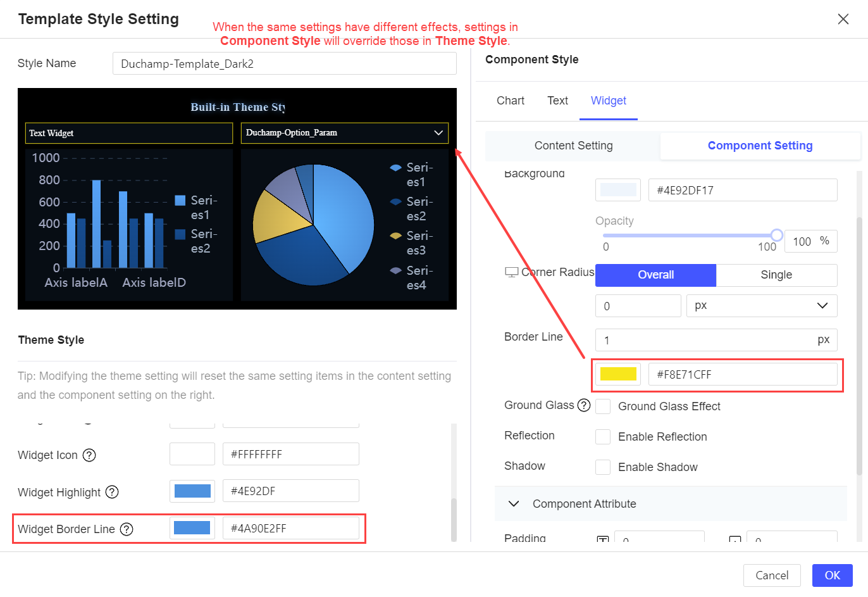Image resolution: width=868 pixels, height=597 pixels.
Task: Open the Widget Border Line help tooltip
Action: [127, 529]
